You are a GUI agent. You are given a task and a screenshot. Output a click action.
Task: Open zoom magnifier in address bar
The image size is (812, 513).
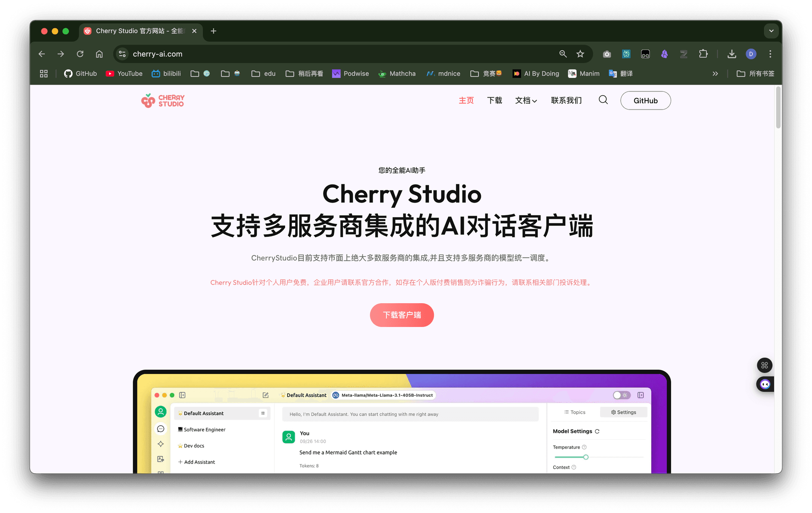click(x=563, y=54)
